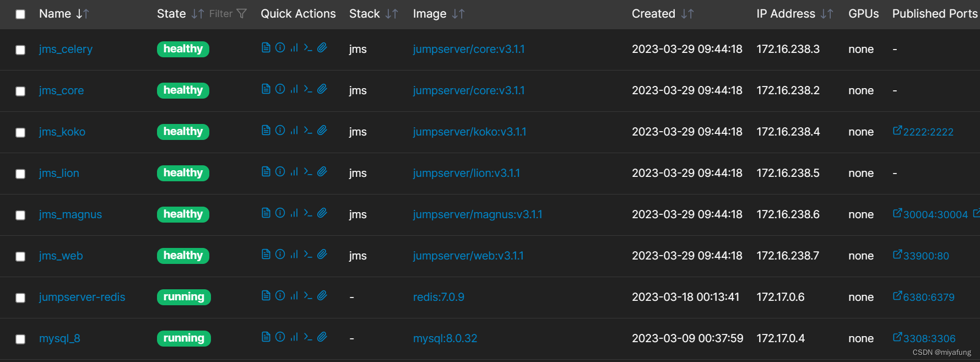
Task: Open console terminal for jms_web
Action: (308, 254)
